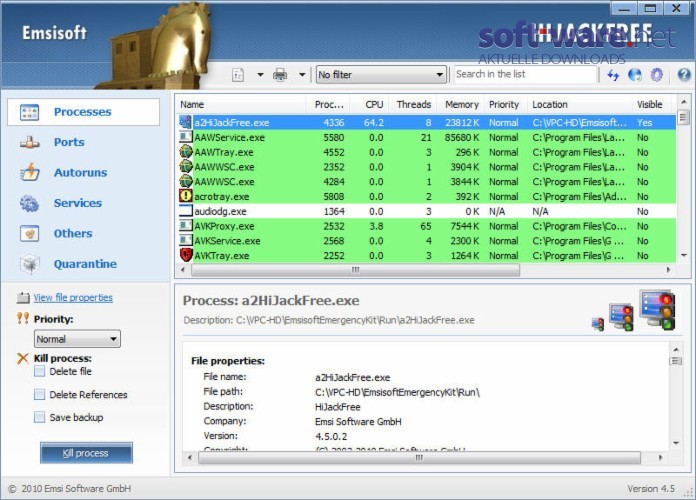Open the Ports section

pyautogui.click(x=69, y=142)
